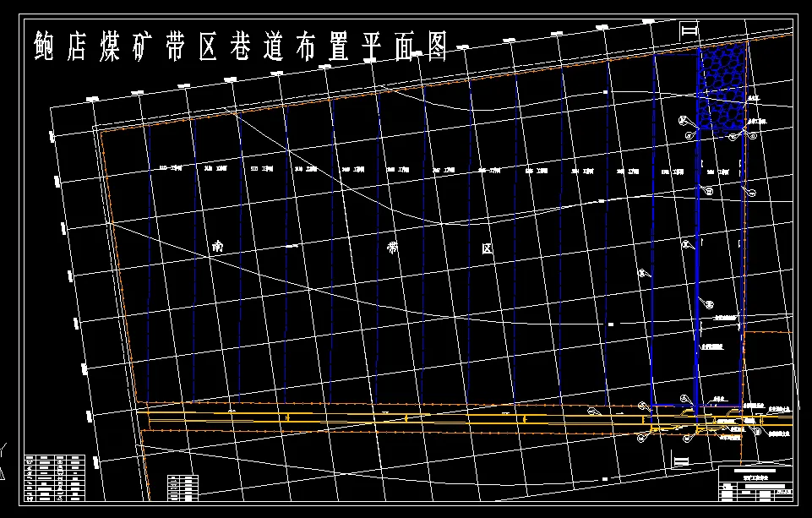Image resolution: width=812 pixels, height=518 pixels.
Task: Click the working-face label directly beneath the hatched zone
Action: coord(718,172)
